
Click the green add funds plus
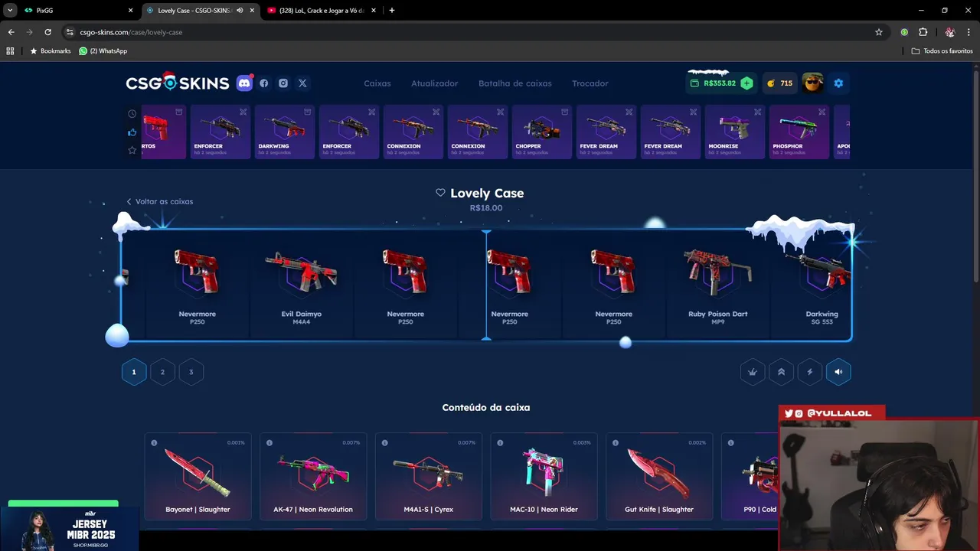pyautogui.click(x=746, y=83)
